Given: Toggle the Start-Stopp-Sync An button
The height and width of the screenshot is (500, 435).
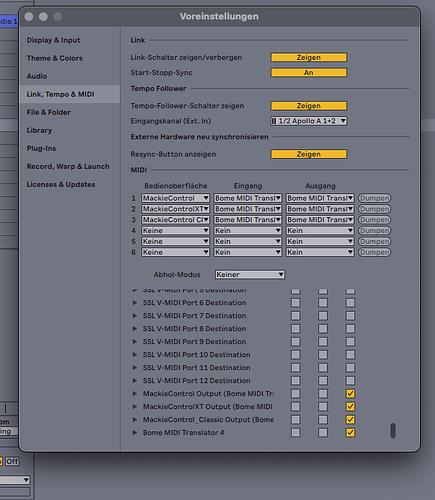Looking at the screenshot, I should [309, 72].
